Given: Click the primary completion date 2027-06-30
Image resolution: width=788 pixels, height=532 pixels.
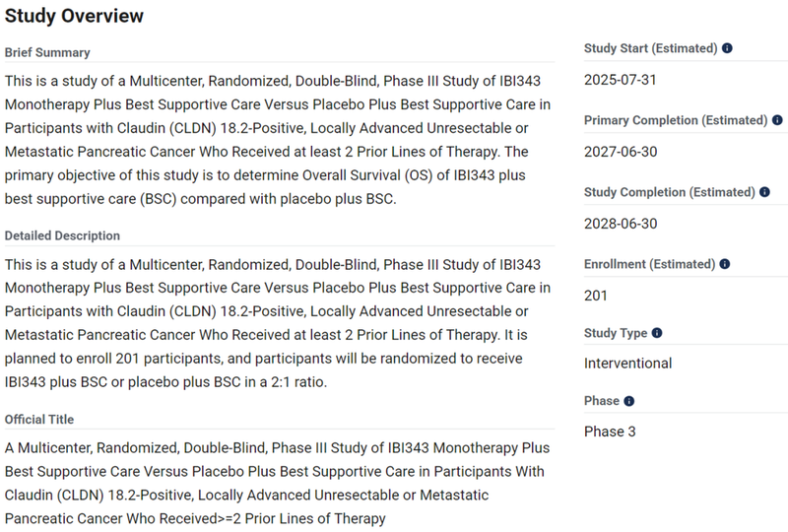Looking at the screenshot, I should pos(621,152).
